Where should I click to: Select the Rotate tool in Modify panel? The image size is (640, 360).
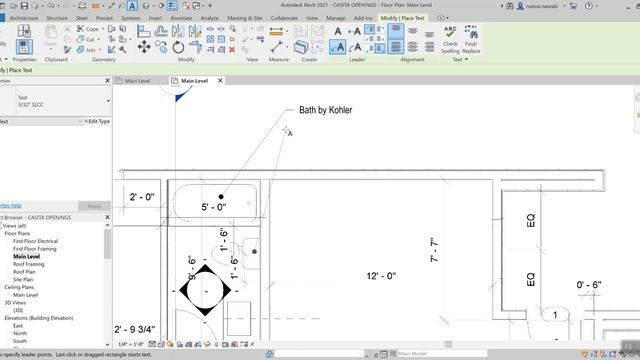[178, 47]
